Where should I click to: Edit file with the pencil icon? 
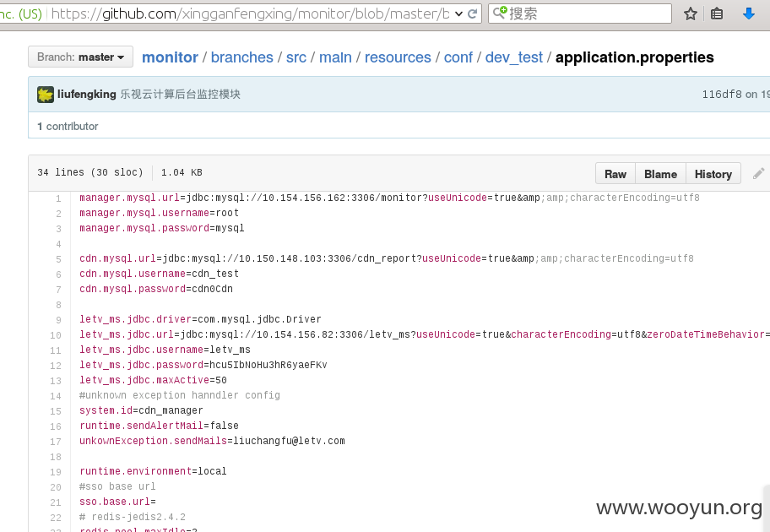point(759,173)
